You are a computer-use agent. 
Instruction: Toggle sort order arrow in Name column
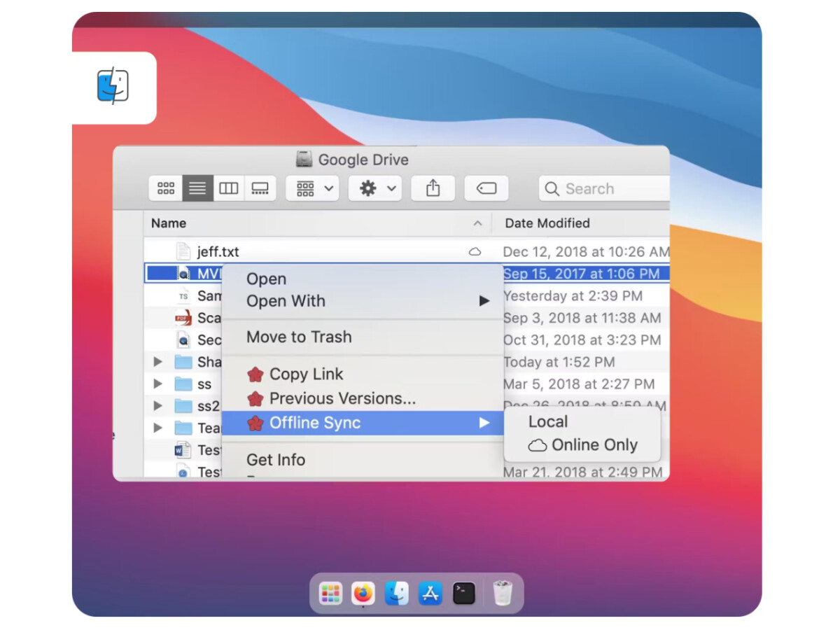(x=477, y=223)
